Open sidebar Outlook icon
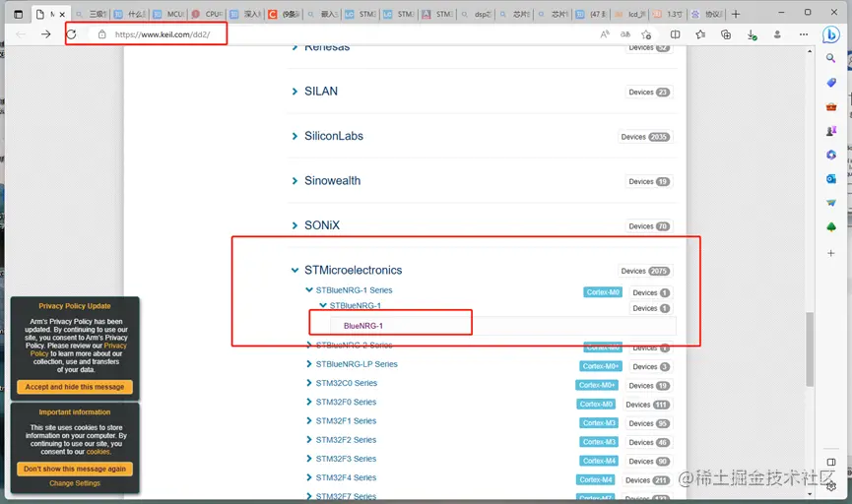The image size is (852, 504). (830, 179)
